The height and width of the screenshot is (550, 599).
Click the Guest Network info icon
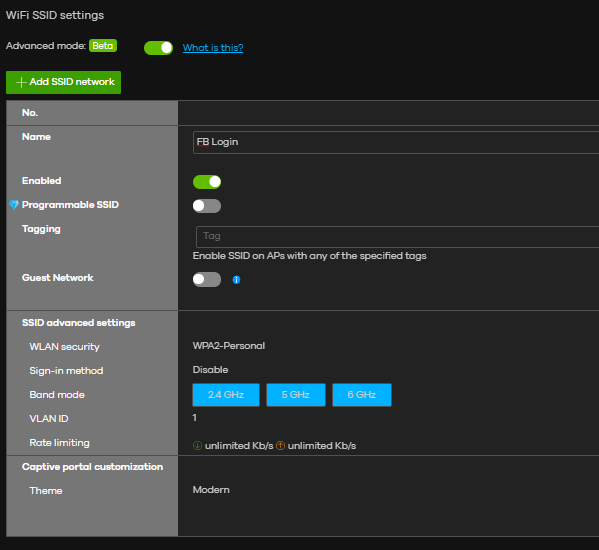coord(236,280)
